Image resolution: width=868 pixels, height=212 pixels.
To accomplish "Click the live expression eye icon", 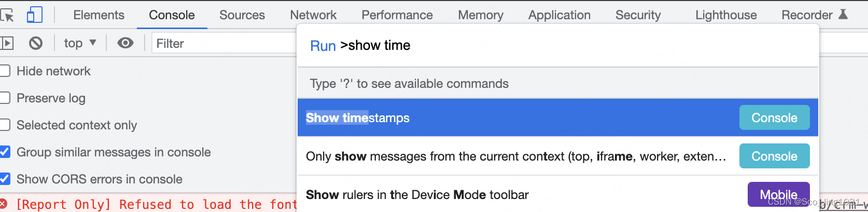I will pyautogui.click(x=125, y=43).
